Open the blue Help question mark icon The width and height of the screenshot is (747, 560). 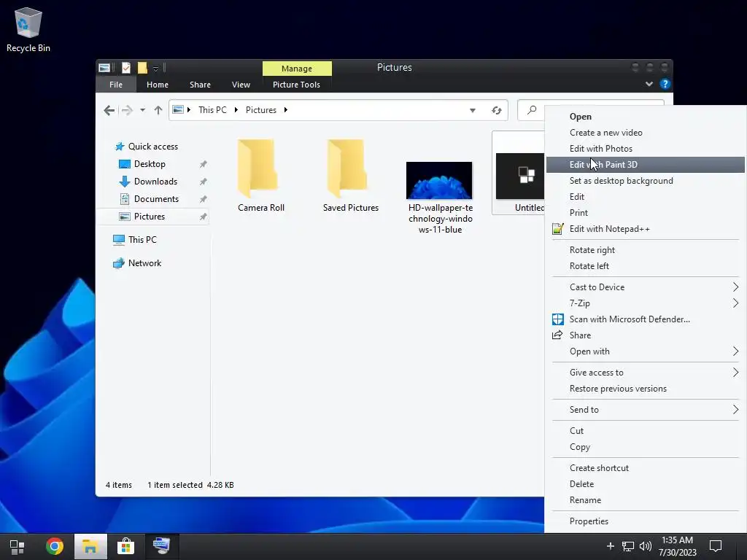click(665, 84)
